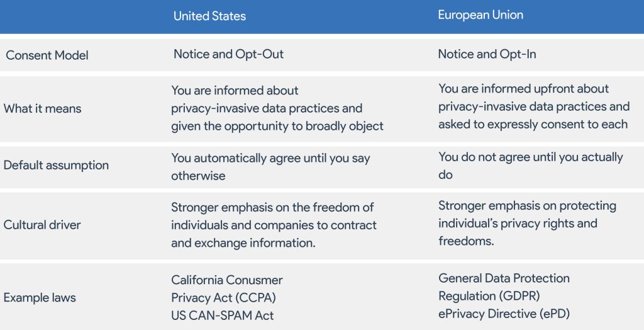Select the Notice and Opt-In cell

(487, 54)
